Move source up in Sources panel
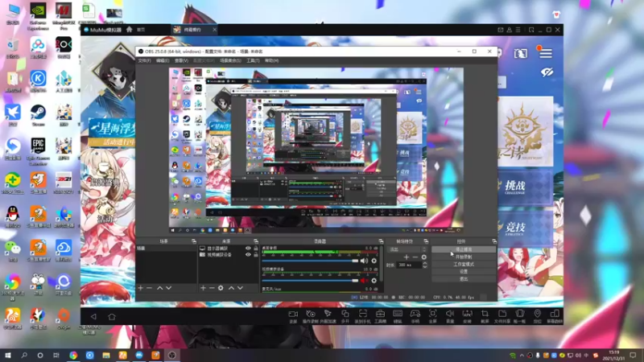644x362 pixels. pos(231,288)
